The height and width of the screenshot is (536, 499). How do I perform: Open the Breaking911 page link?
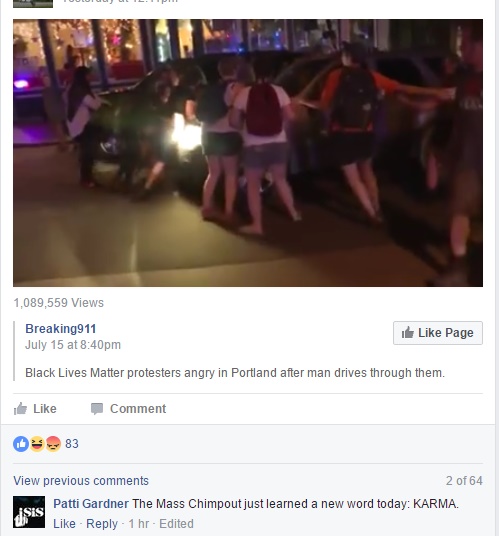[60, 329]
